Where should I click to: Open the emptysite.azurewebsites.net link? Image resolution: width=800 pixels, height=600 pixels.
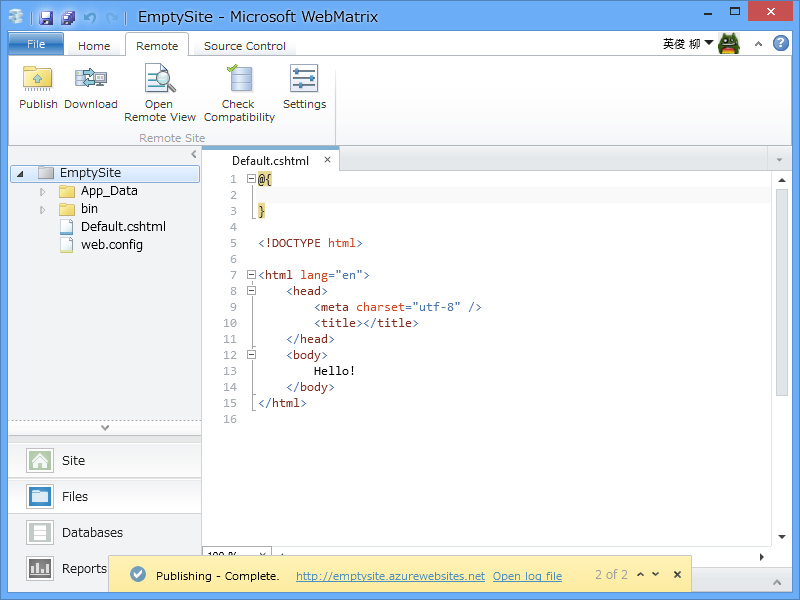(390, 576)
